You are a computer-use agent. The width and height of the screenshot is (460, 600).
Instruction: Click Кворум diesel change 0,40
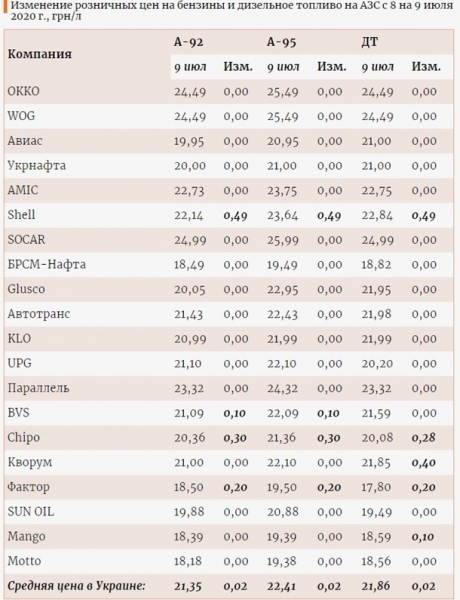pyautogui.click(x=424, y=463)
